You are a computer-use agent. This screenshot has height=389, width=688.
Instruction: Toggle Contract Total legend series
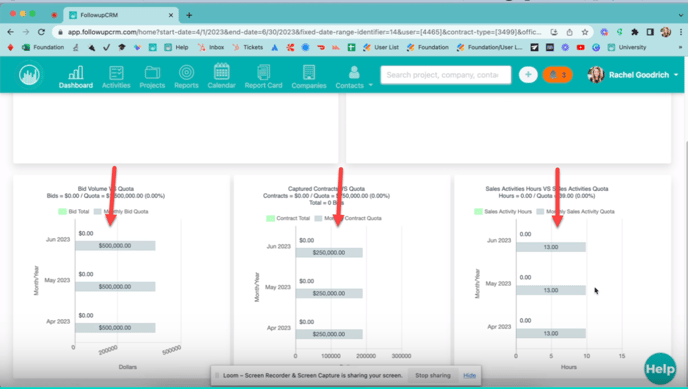(288, 218)
